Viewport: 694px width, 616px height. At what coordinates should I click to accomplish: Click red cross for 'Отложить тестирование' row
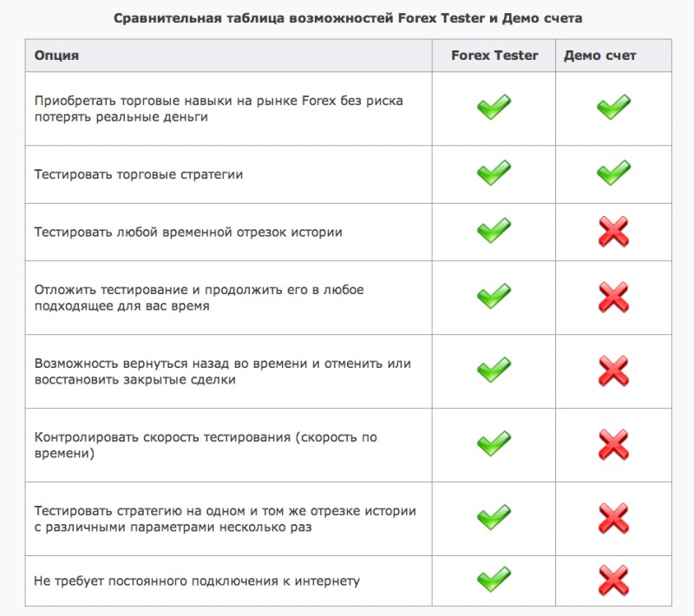click(613, 298)
